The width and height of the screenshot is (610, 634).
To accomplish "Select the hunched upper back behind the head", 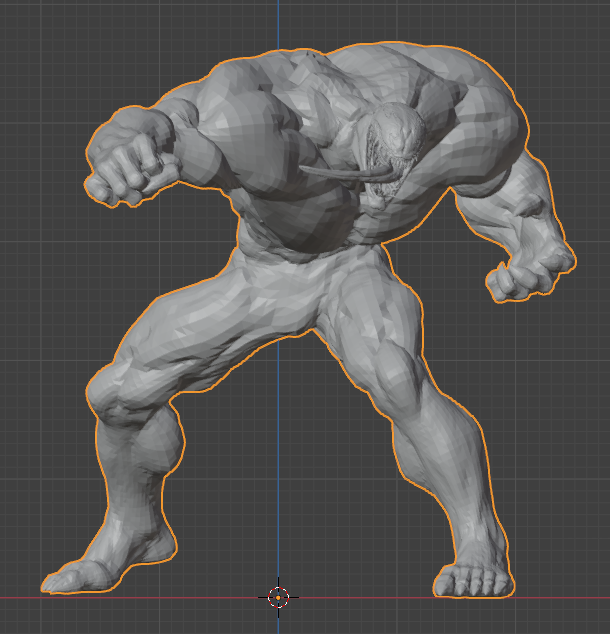I will [350, 70].
